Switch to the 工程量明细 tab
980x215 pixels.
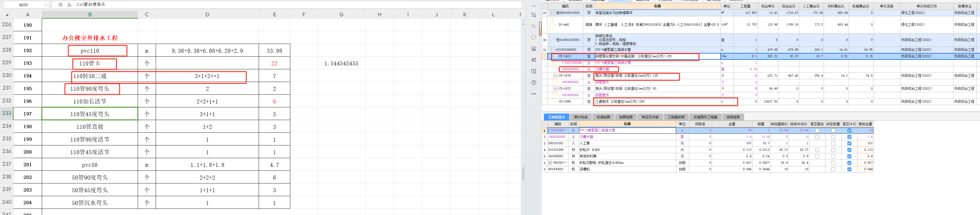(x=676, y=117)
